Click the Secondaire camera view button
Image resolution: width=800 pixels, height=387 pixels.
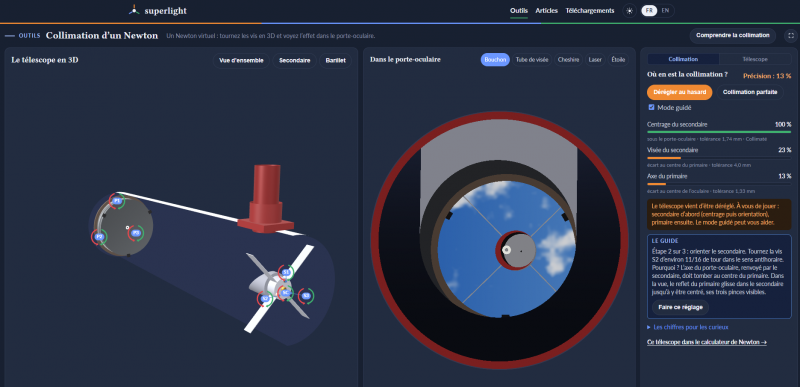294,61
